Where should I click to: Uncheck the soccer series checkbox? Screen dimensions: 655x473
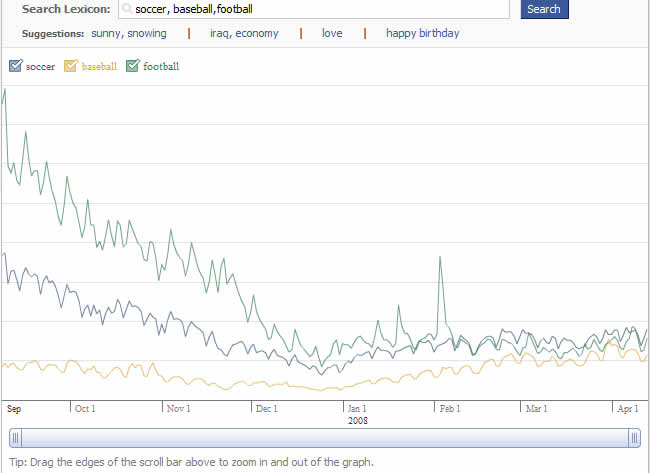click(15, 67)
